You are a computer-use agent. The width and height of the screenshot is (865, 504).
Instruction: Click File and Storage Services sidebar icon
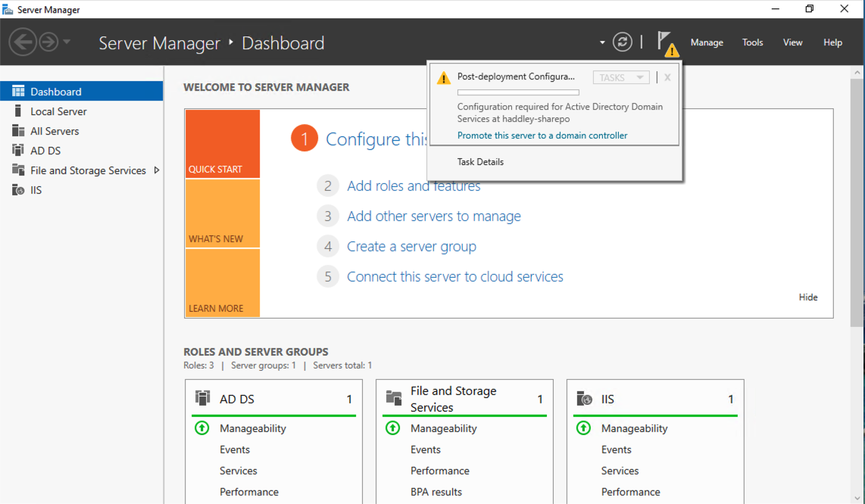click(18, 170)
